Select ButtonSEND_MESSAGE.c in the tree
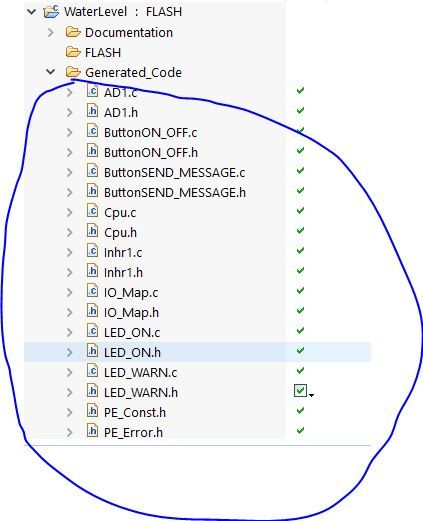 [x=174, y=173]
